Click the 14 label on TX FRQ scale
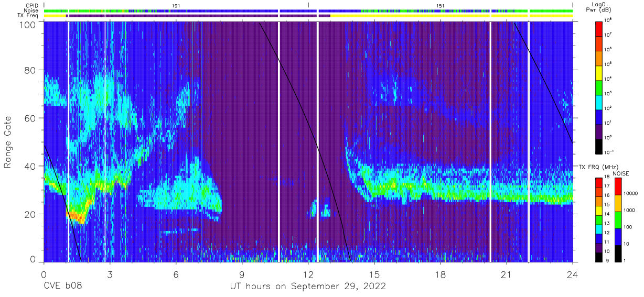The width and height of the screenshot is (644, 297). 607,215
